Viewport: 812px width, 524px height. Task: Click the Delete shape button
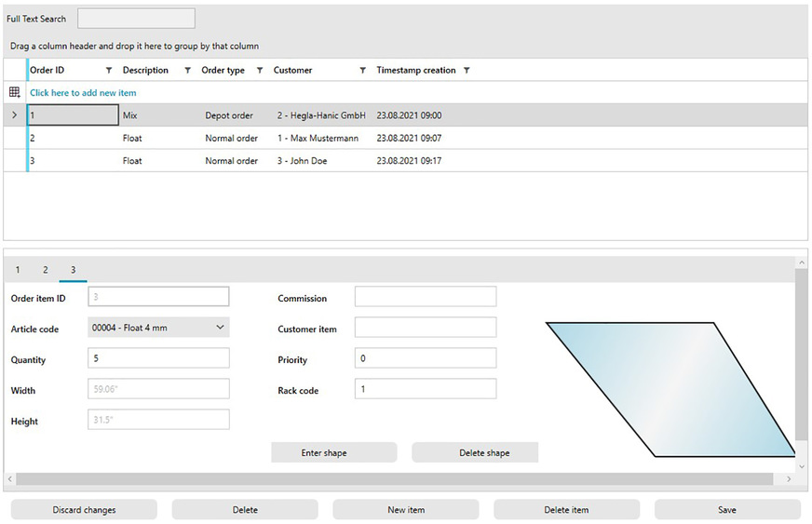(475, 453)
